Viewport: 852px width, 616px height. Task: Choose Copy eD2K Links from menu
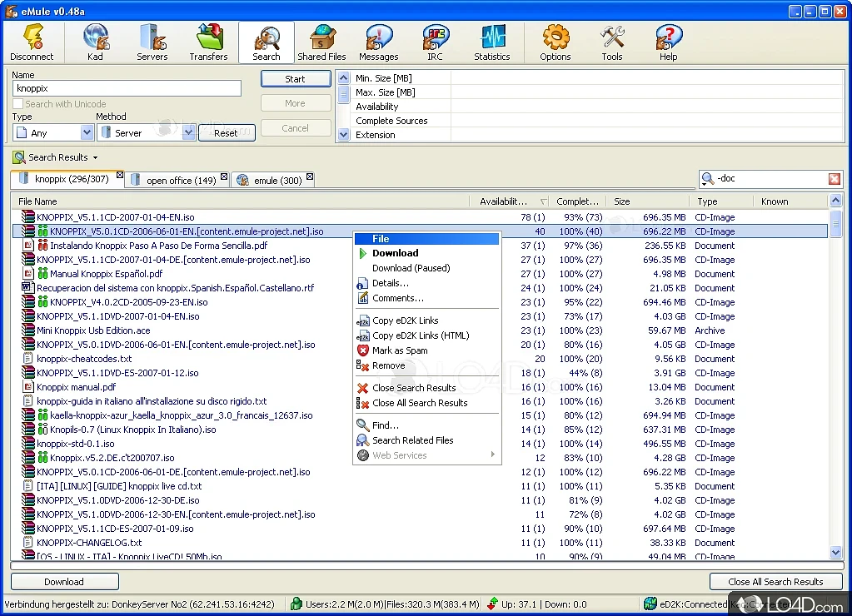[405, 320]
